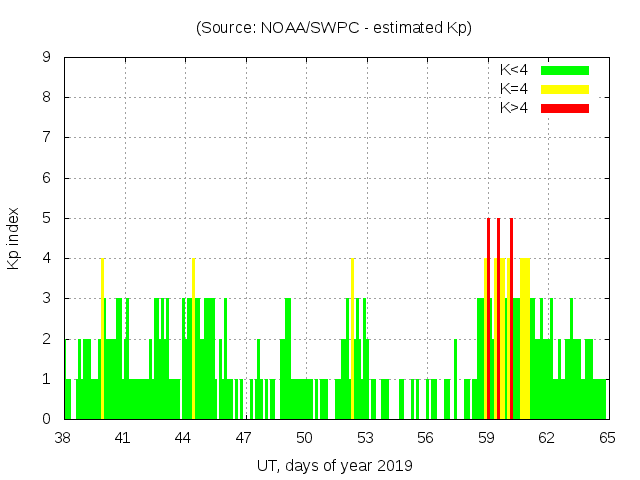Image resolution: width=640 pixels, height=480 pixels.
Task: Click the wide yellow bar near day 61
Action: [524, 340]
